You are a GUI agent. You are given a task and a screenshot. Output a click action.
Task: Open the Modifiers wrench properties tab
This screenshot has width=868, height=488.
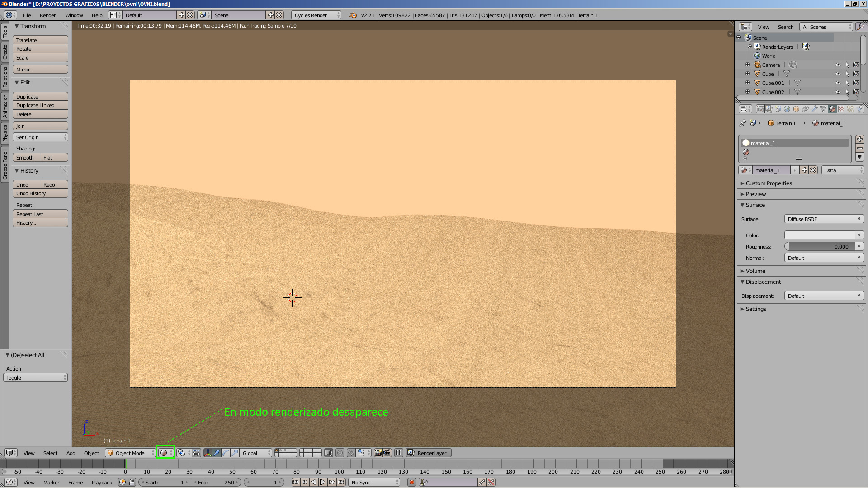pos(814,109)
